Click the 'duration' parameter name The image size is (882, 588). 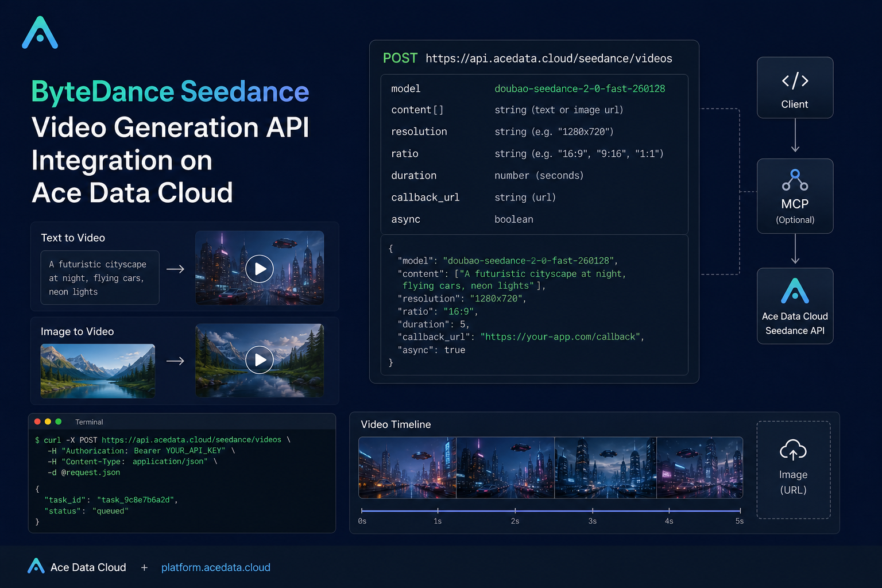pyautogui.click(x=414, y=176)
